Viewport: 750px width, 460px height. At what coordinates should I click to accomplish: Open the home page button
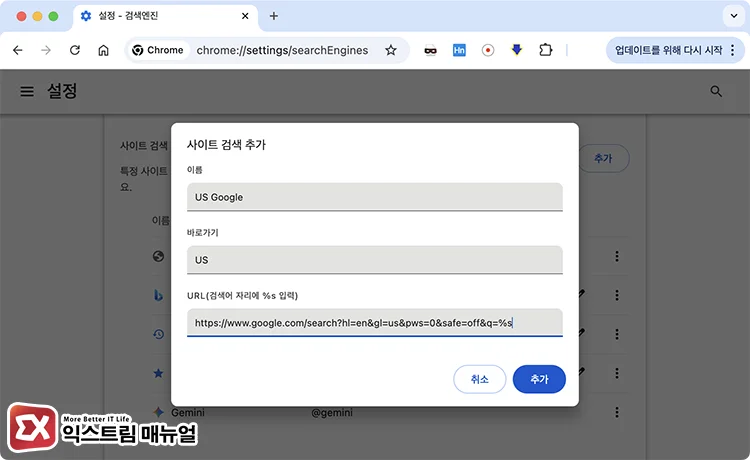103,50
